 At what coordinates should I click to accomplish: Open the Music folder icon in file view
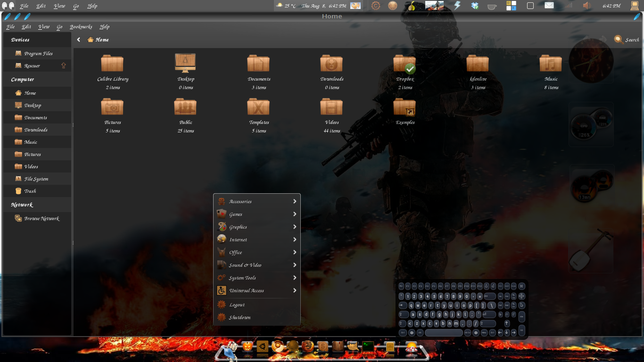coord(551,63)
